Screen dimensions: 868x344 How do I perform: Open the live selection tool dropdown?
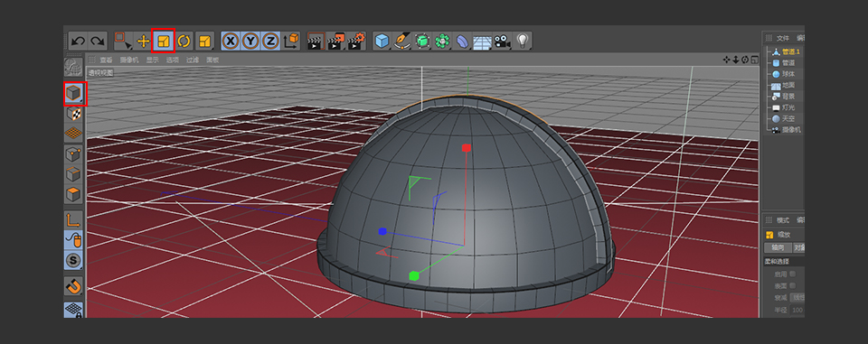pyautogui.click(x=122, y=41)
